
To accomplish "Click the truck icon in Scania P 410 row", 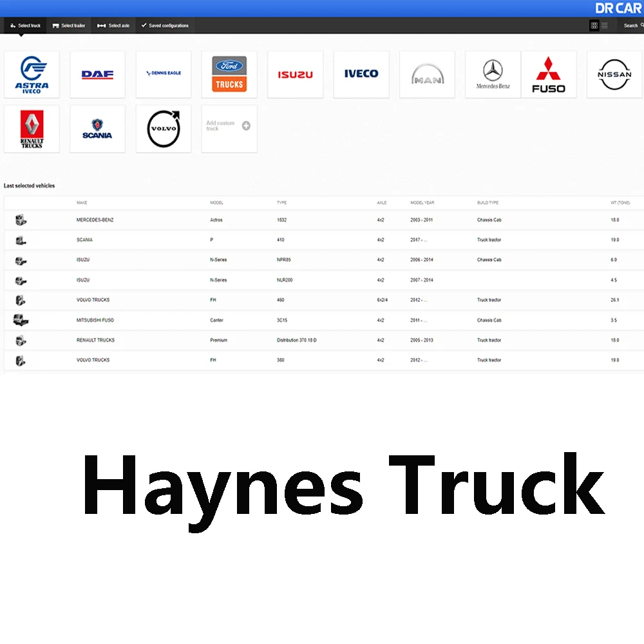I will tap(21, 240).
